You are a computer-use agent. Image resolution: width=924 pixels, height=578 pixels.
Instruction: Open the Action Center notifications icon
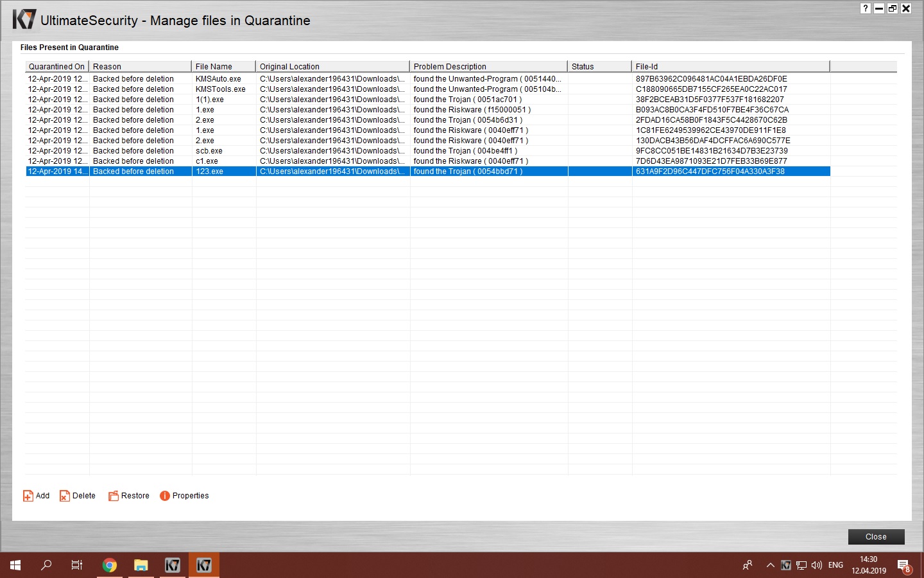pos(904,566)
